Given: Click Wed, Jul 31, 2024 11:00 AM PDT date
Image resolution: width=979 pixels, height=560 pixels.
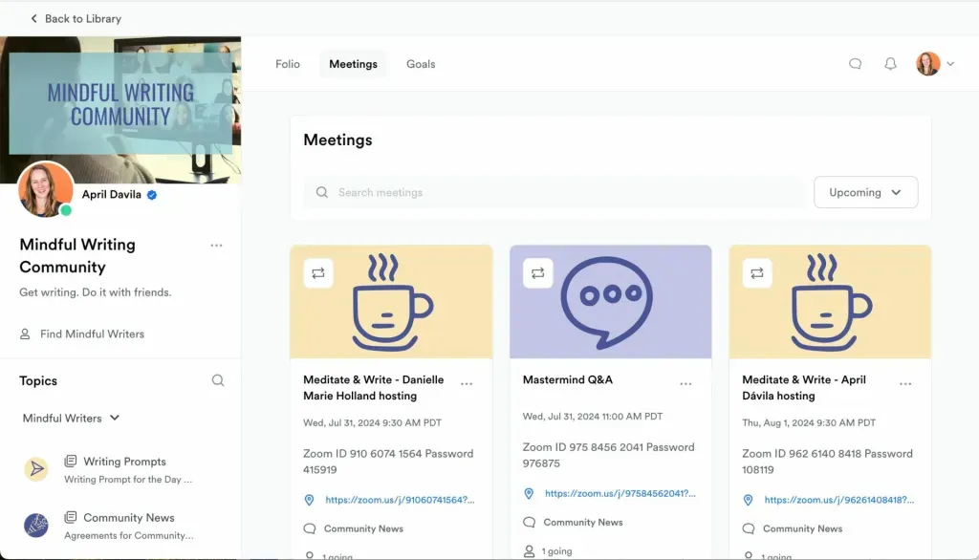Looking at the screenshot, I should (x=593, y=417).
